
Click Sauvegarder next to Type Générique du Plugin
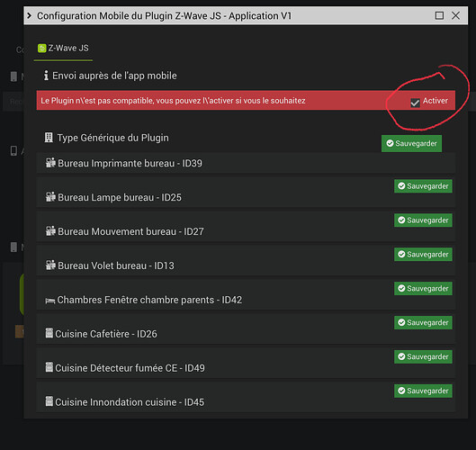[411, 143]
